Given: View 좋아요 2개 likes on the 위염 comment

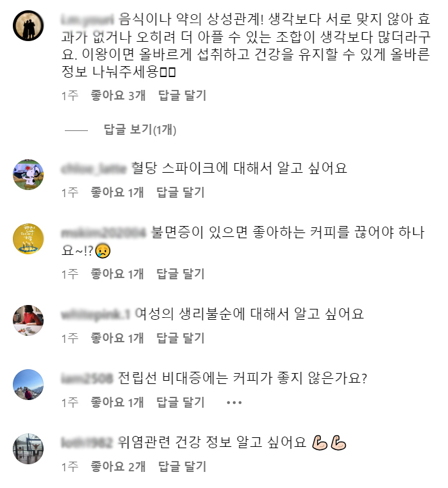Looking at the screenshot, I should click(x=118, y=467).
